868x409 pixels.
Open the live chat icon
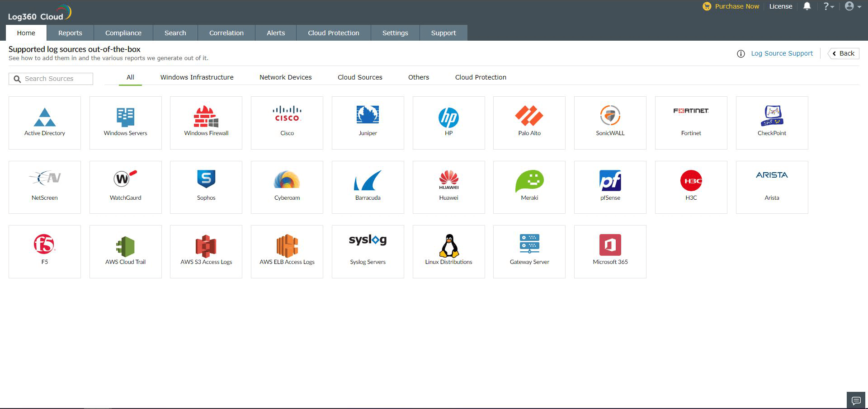[x=856, y=400]
